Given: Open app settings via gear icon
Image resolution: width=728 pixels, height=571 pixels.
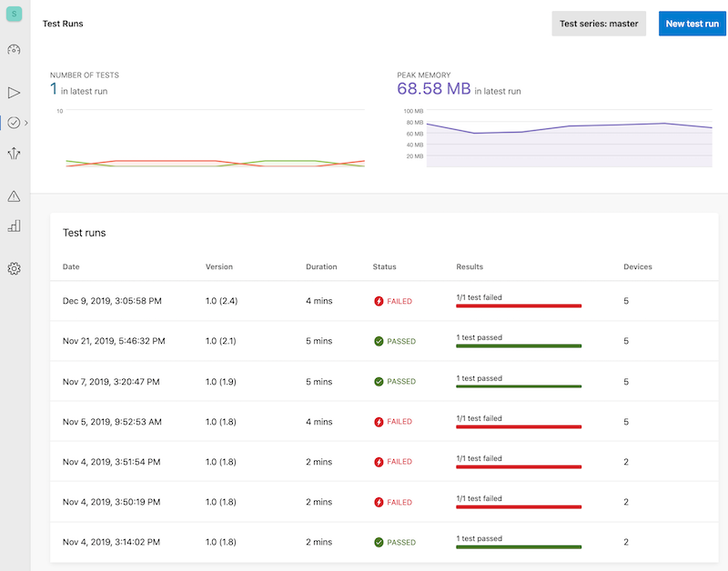Looking at the screenshot, I should (x=13, y=268).
